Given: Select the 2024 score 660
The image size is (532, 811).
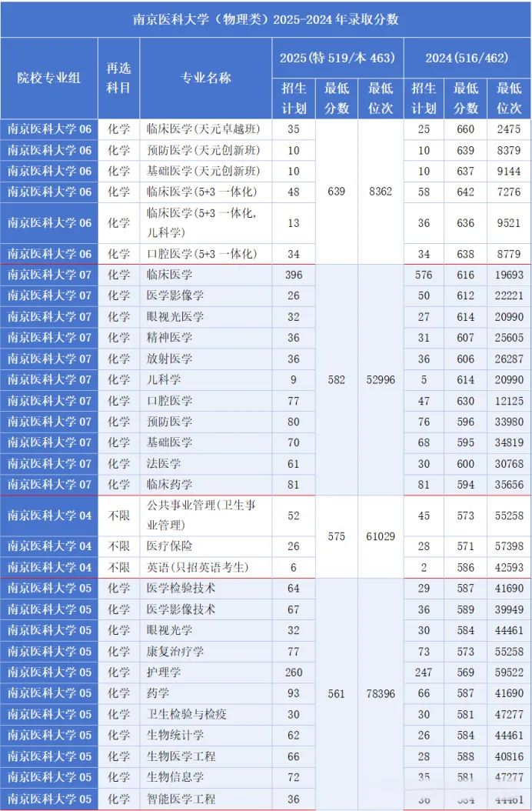Looking at the screenshot, I should pos(465,128).
